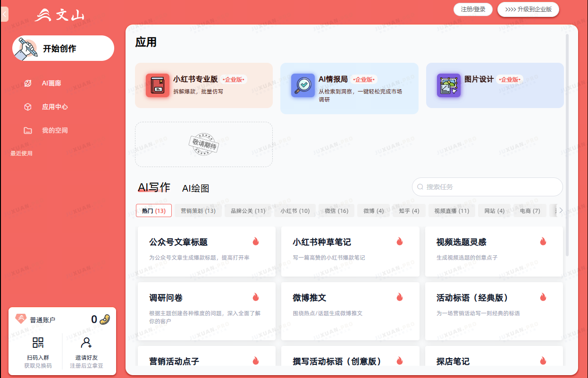
Task: Click the page vertical scrollbar
Action: pos(567,145)
